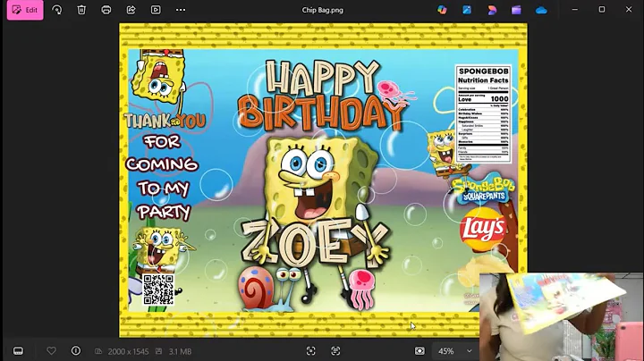
Task: Click the Chip Bag image preview
Action: pyautogui.click(x=323, y=180)
